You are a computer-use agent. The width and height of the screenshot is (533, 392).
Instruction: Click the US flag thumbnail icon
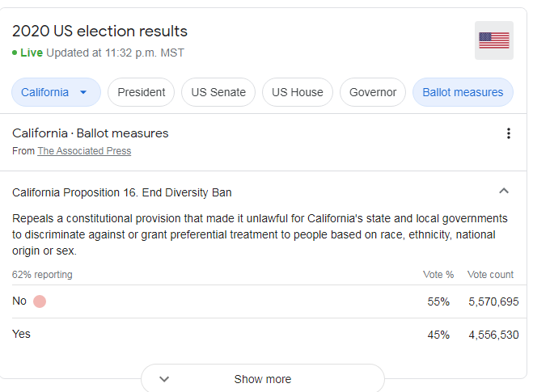(x=493, y=40)
